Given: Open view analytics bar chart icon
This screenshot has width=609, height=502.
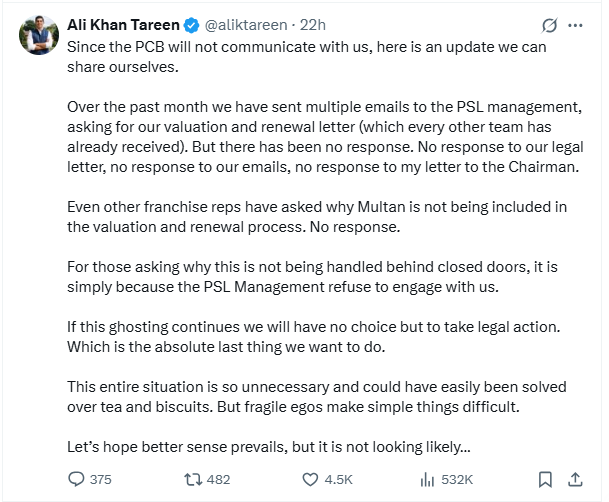Looking at the screenshot, I should (x=429, y=479).
